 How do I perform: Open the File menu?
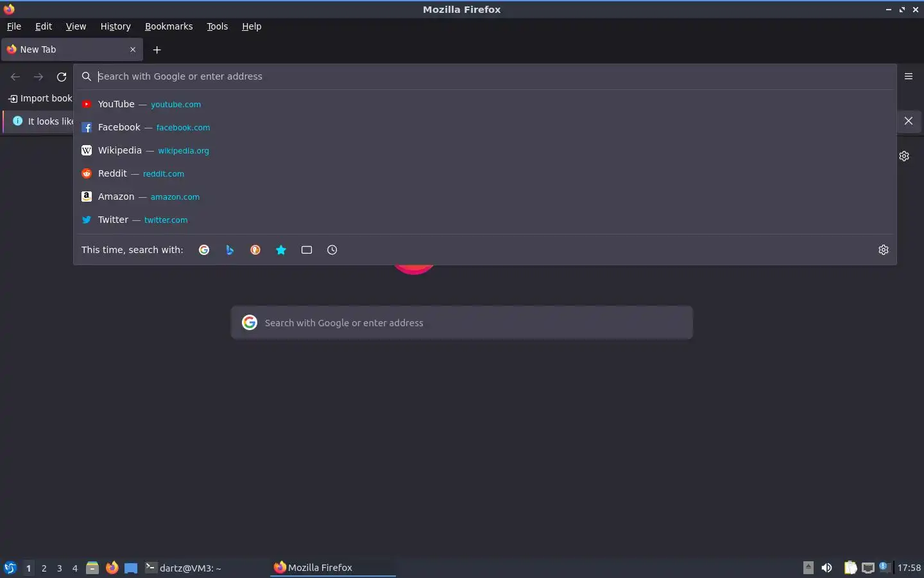(x=14, y=26)
